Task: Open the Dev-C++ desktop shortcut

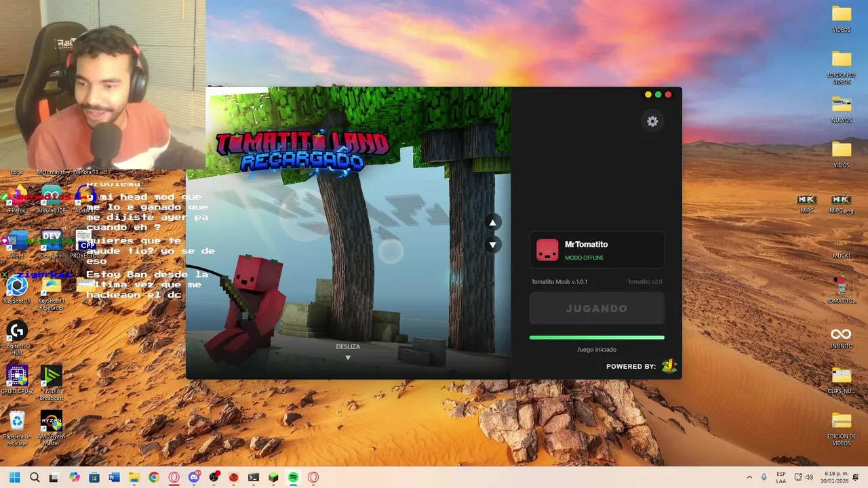Action: click(x=52, y=245)
